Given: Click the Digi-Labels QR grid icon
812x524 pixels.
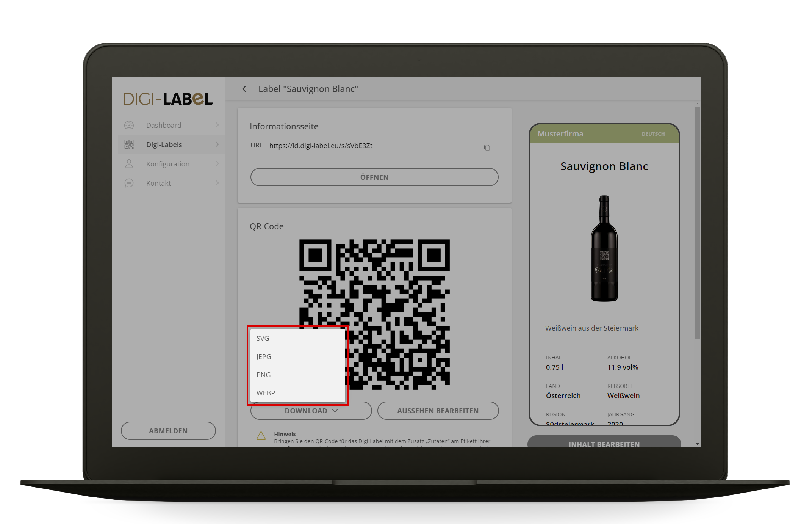Looking at the screenshot, I should [129, 144].
